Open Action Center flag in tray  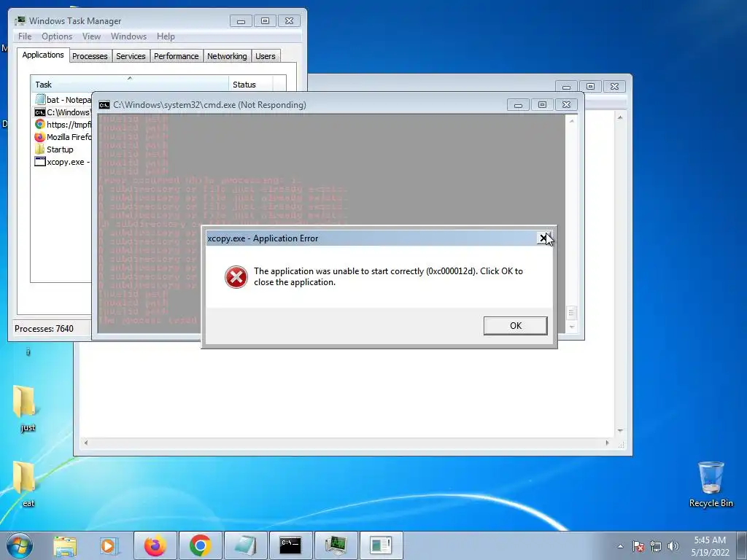(638, 546)
